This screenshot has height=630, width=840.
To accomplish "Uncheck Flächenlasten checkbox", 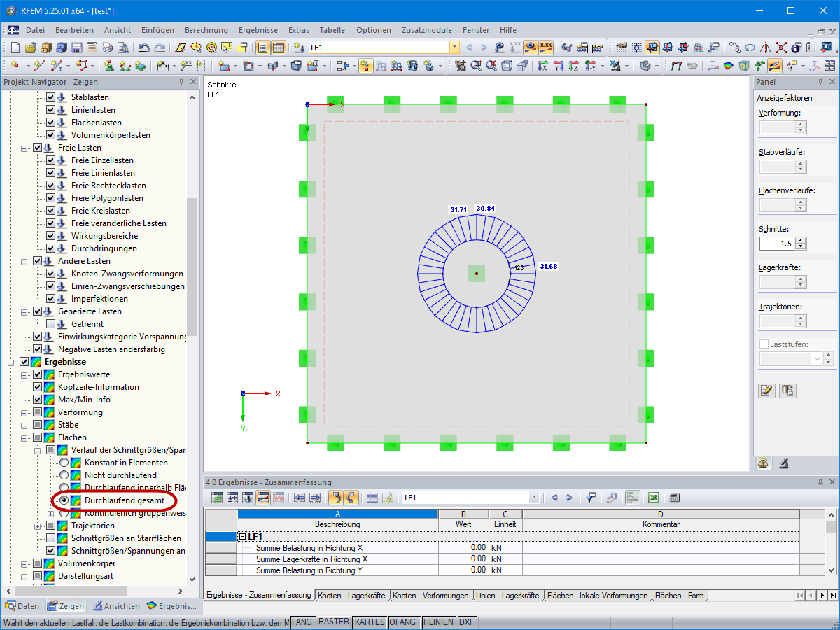I will coord(50,122).
